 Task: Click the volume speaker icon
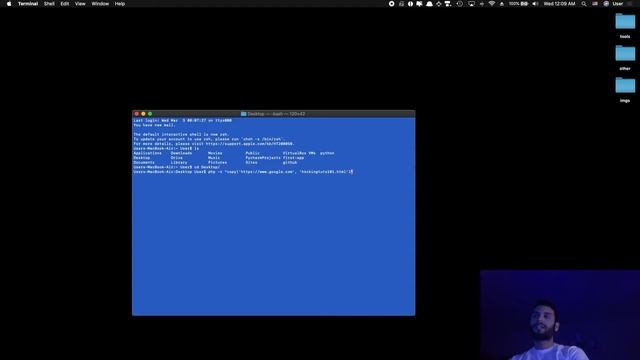click(535, 4)
